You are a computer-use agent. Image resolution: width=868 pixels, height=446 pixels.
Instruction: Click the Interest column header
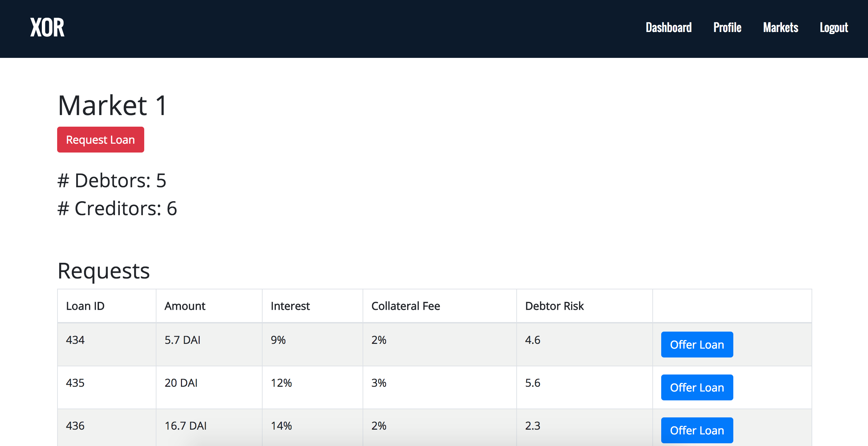pyautogui.click(x=290, y=306)
